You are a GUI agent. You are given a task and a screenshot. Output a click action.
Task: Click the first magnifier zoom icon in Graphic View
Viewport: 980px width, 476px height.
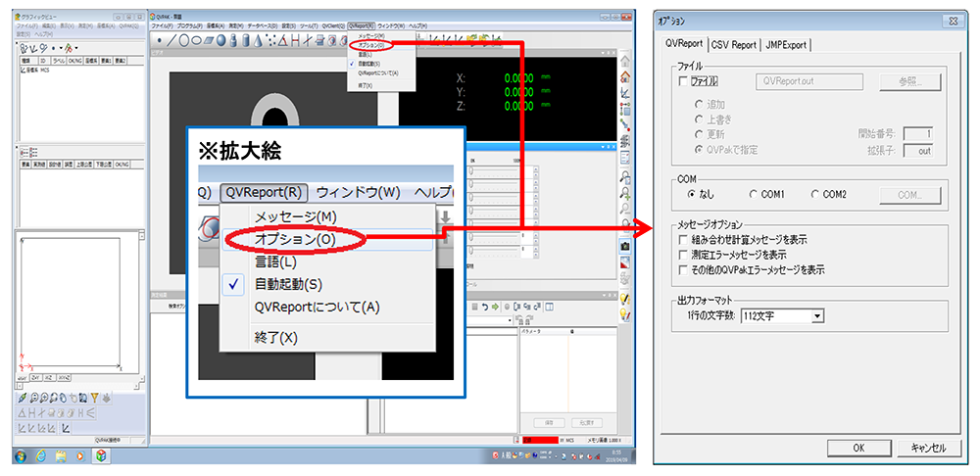click(33, 398)
